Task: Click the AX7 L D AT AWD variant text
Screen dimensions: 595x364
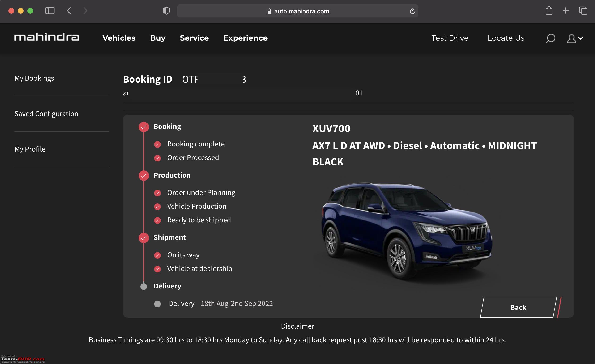Action: (x=348, y=146)
